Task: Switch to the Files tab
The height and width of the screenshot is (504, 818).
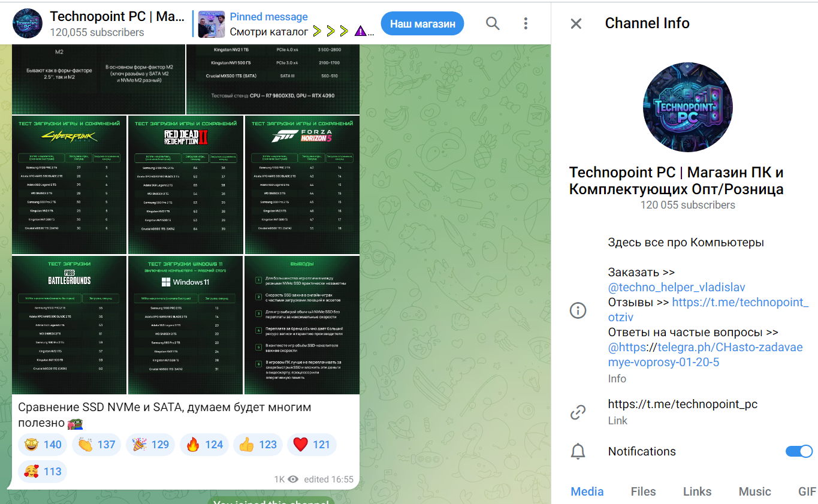Action: click(643, 491)
